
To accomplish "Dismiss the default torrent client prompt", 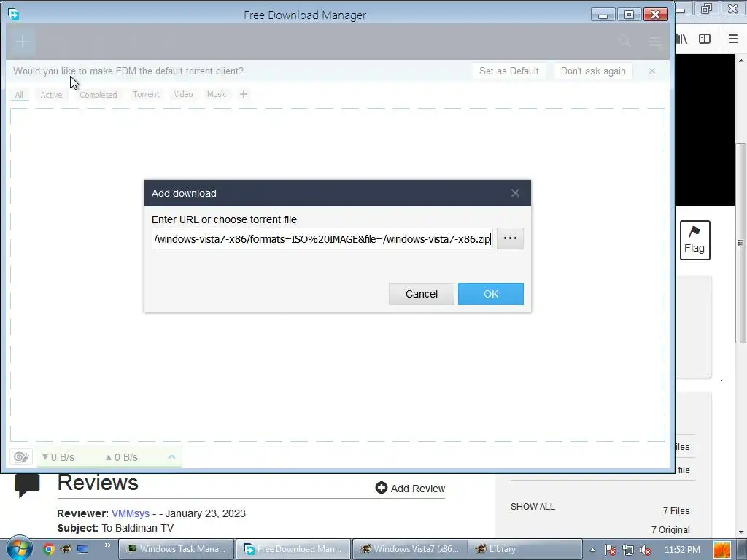I will point(651,71).
